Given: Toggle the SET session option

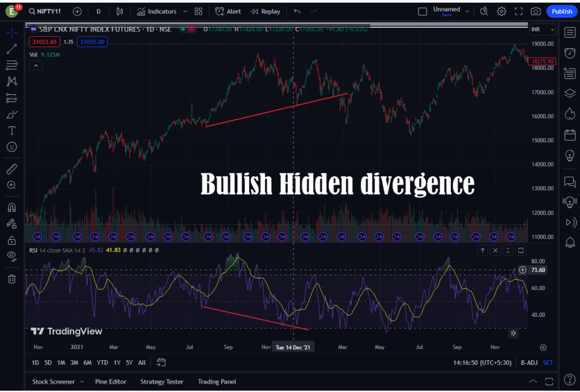Looking at the screenshot, I should (x=548, y=363).
